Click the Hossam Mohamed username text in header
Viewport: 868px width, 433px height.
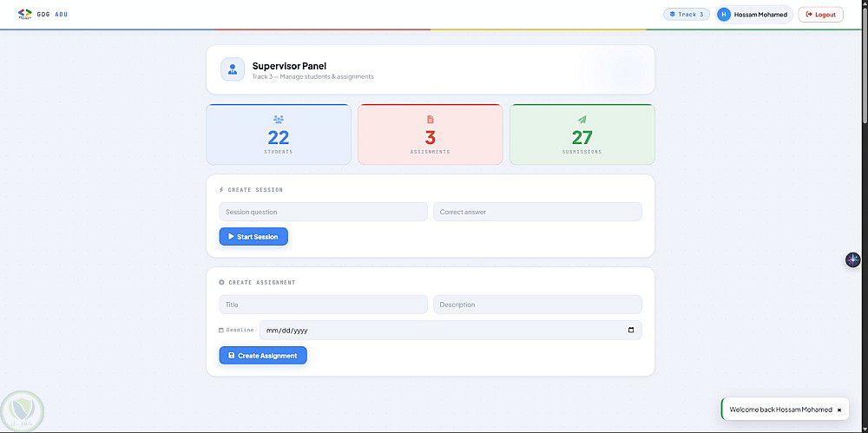click(x=760, y=15)
